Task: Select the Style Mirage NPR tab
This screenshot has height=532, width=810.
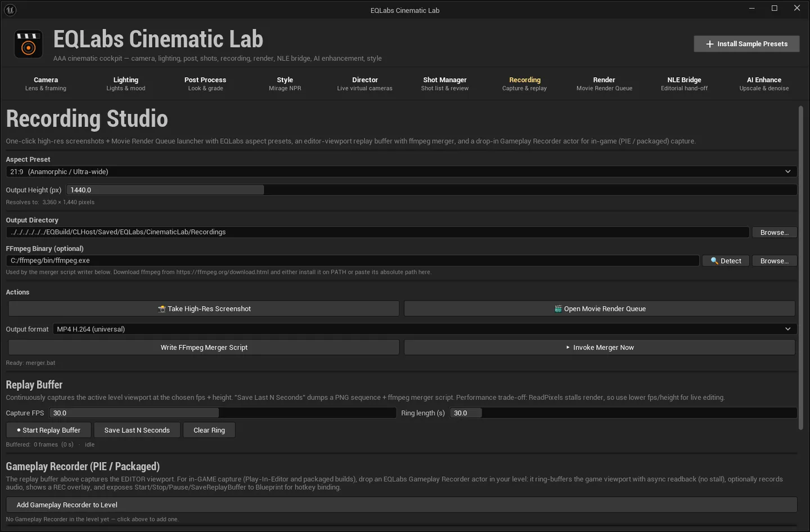Action: pos(285,84)
